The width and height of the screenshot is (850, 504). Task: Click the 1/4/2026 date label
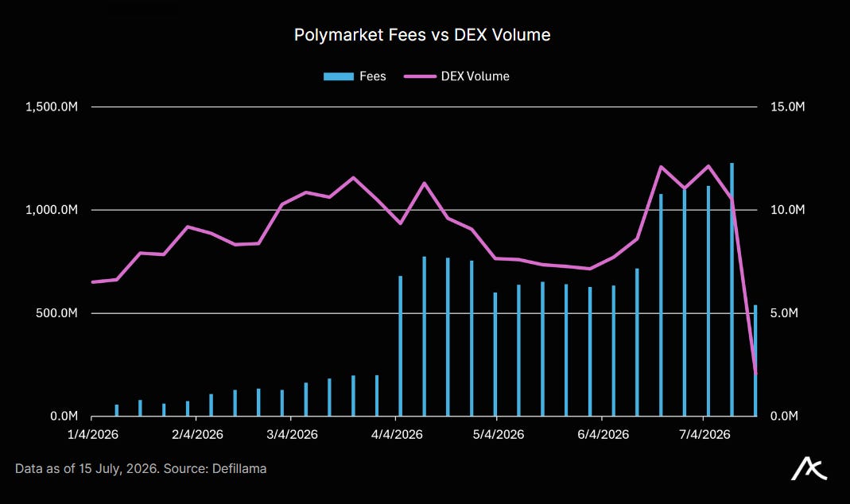(x=93, y=435)
